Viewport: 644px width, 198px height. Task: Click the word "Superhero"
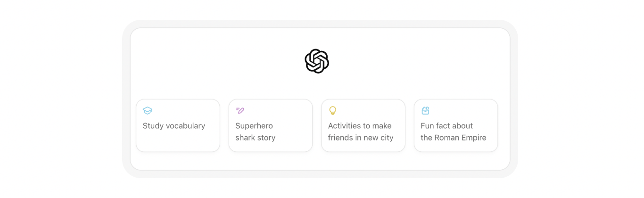click(254, 126)
